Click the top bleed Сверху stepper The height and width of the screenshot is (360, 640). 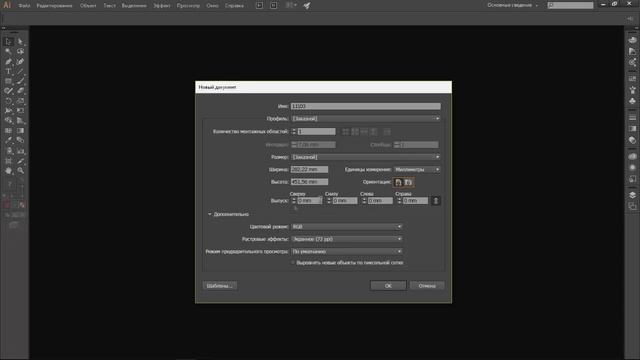(x=293, y=200)
